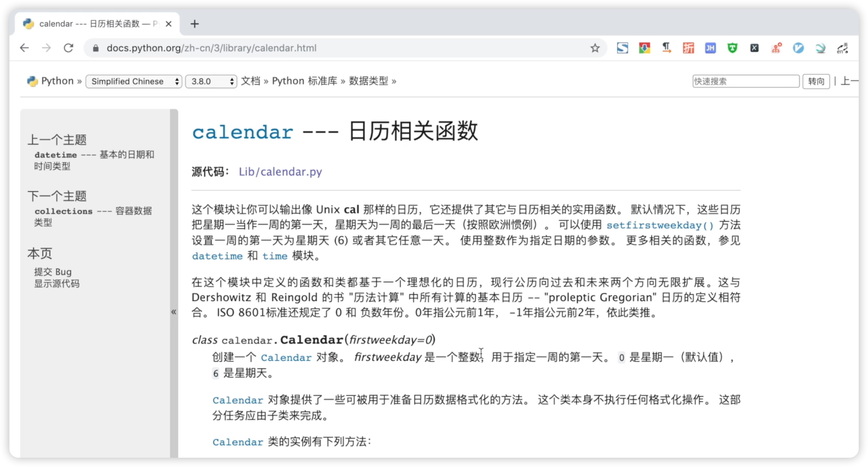
Task: Click the Python breadcrumb link
Action: pyautogui.click(x=57, y=81)
